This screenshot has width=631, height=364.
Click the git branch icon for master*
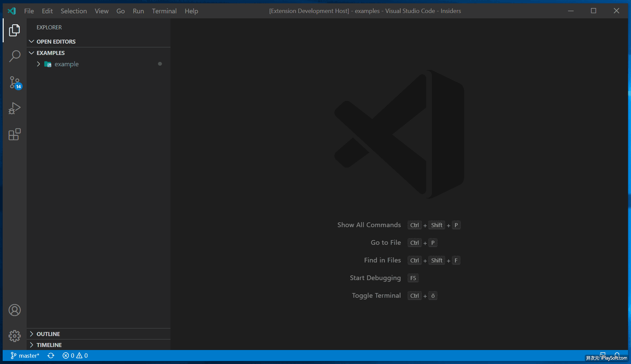pos(13,355)
